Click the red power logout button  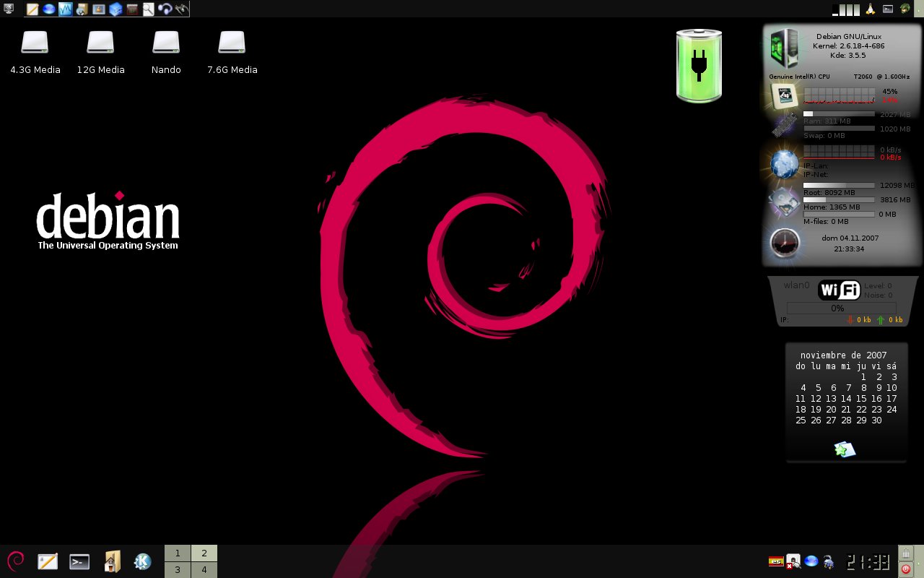click(x=906, y=569)
